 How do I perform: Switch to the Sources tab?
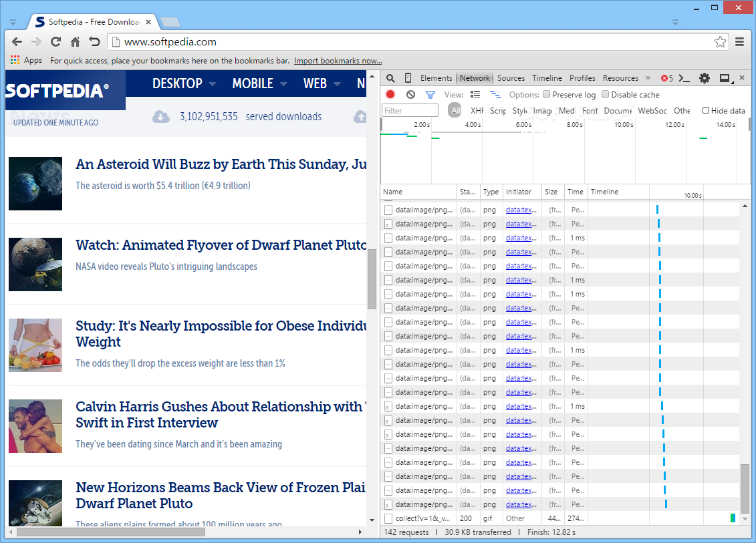pyautogui.click(x=511, y=78)
